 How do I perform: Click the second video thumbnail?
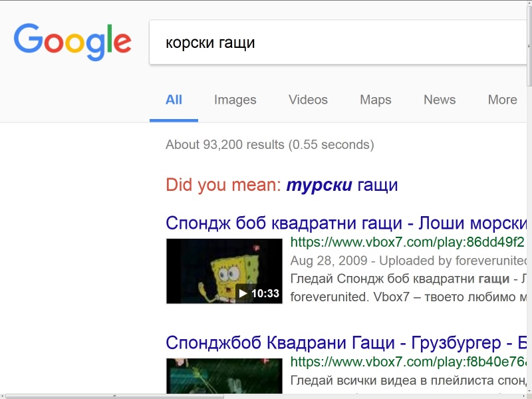(x=224, y=376)
